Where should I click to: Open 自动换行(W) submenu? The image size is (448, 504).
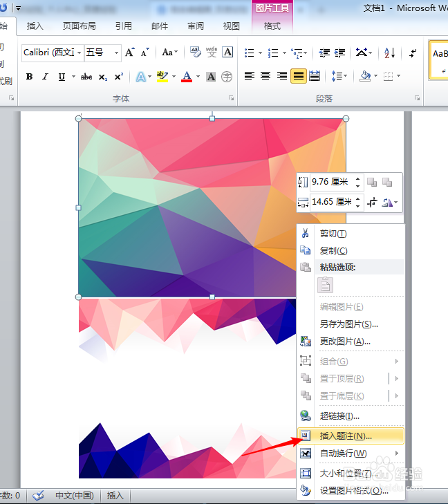click(x=351, y=454)
